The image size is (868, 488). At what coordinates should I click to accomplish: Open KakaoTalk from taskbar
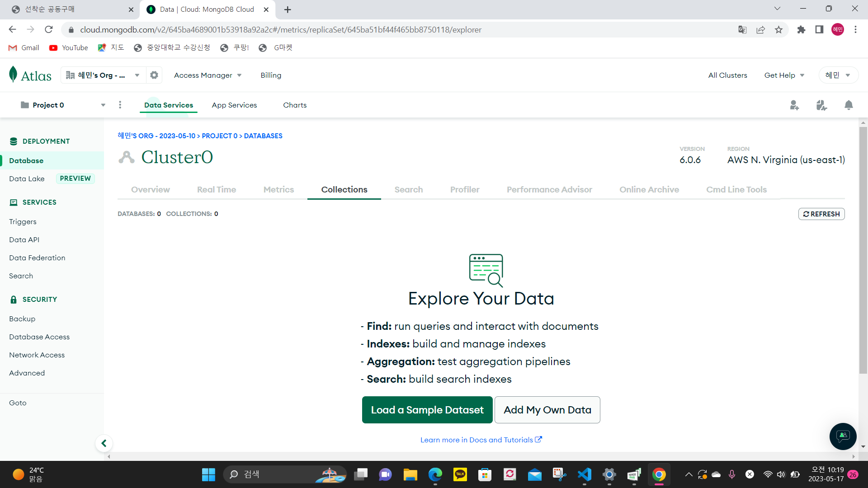tap(460, 474)
